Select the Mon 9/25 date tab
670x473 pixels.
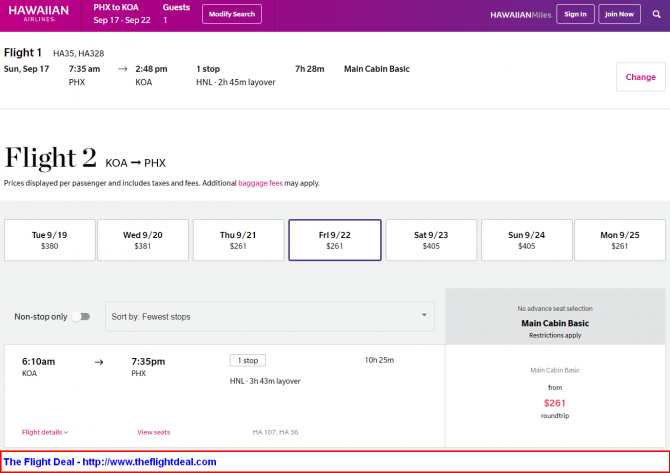620,240
